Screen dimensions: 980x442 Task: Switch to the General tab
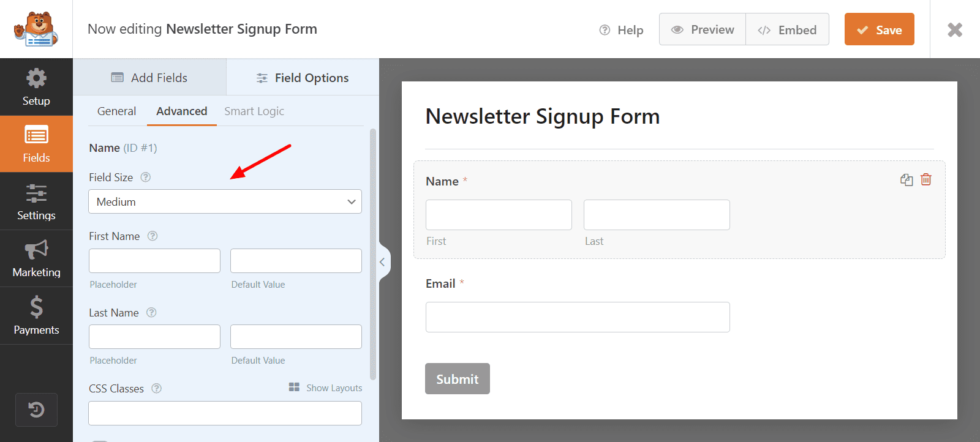116,111
